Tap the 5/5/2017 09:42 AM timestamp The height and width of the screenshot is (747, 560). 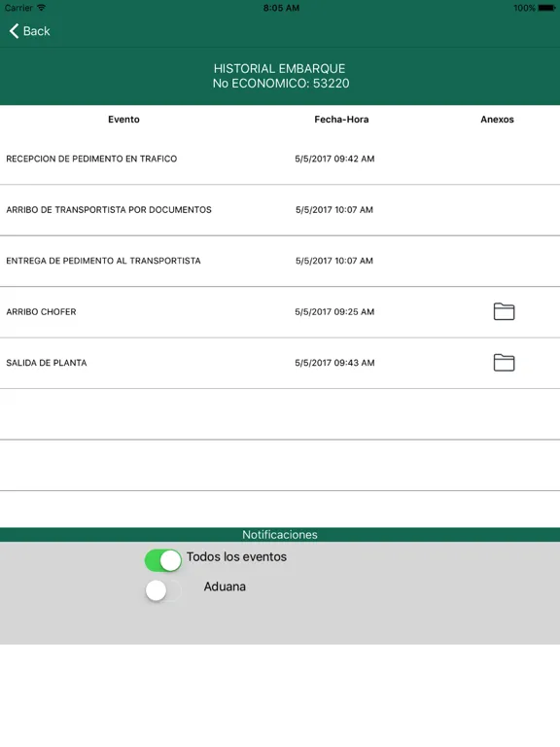pyautogui.click(x=334, y=159)
